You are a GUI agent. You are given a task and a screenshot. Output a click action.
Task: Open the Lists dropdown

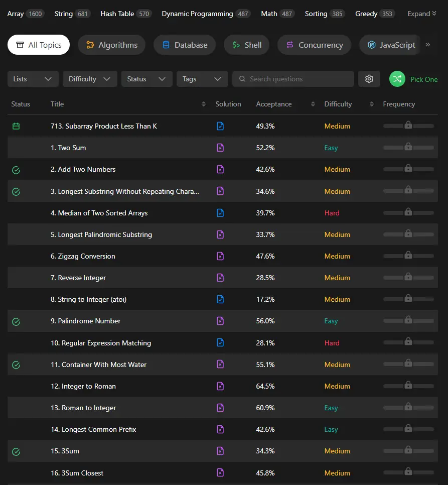click(x=33, y=79)
